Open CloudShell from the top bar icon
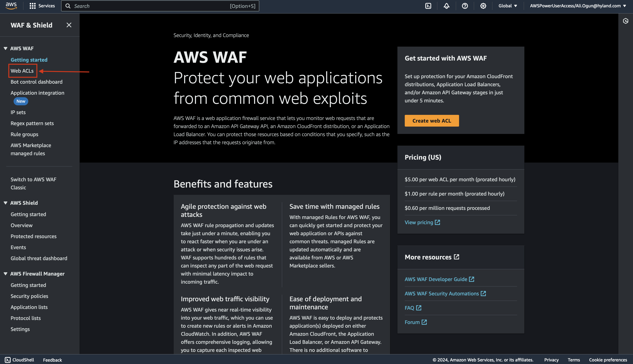 coord(428,6)
